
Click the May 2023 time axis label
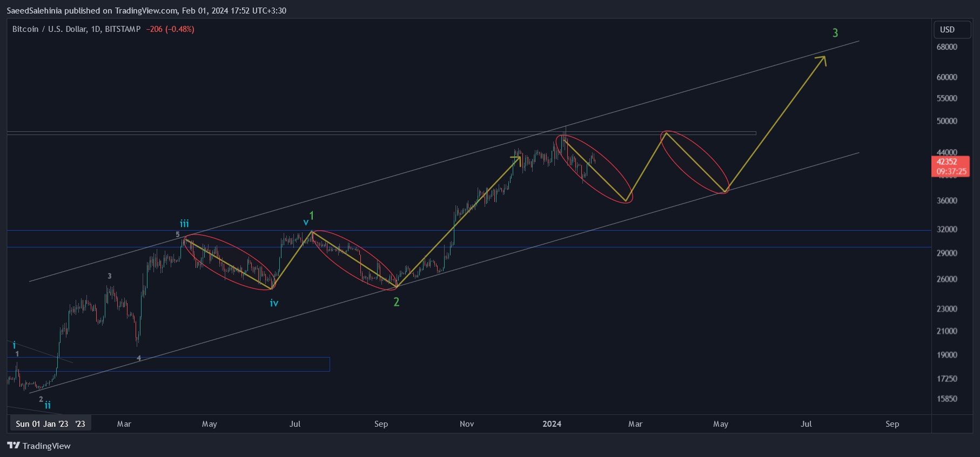pos(210,424)
